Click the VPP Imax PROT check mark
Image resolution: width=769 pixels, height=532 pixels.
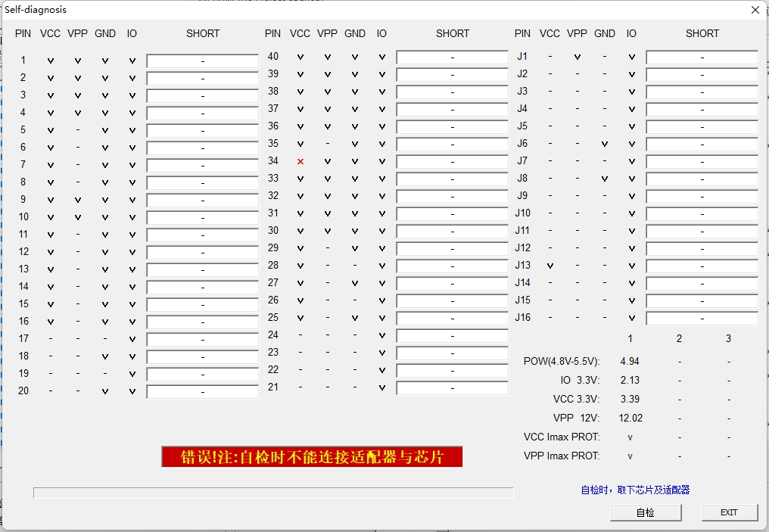630,456
